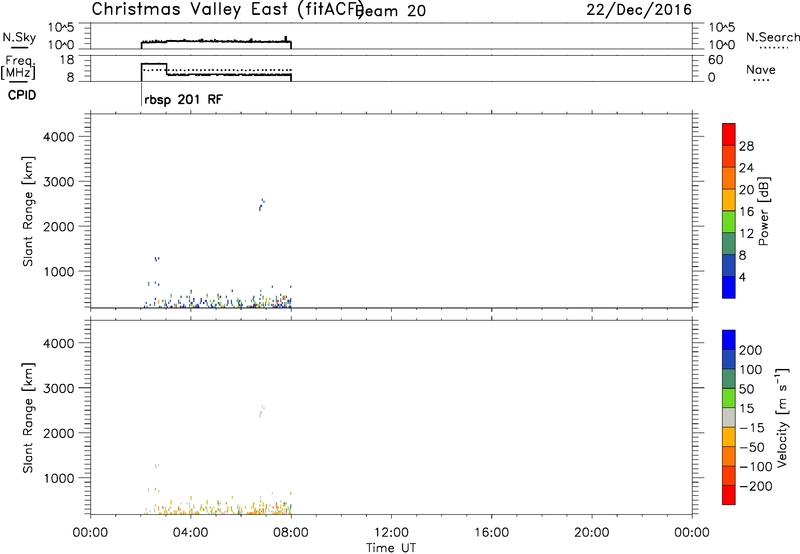Click the "12:00" time tick label

click(x=391, y=533)
